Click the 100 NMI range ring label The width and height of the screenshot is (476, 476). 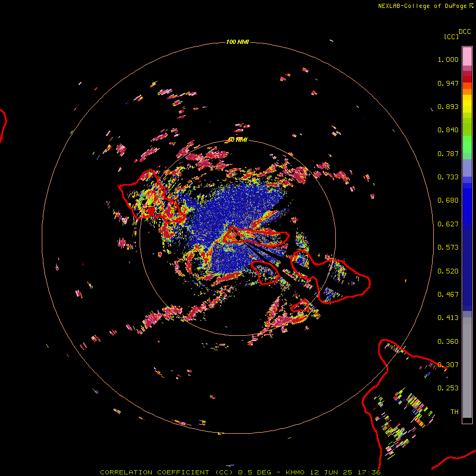point(237,42)
